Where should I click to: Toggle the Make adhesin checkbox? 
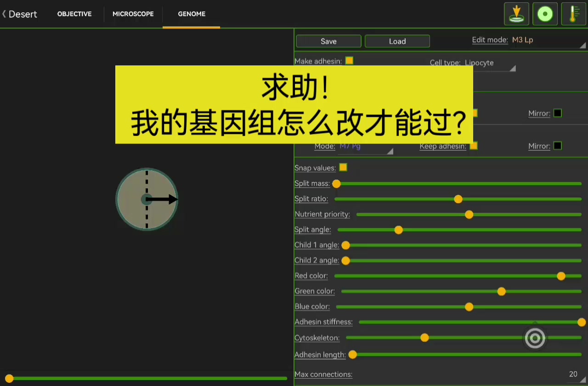[349, 61]
